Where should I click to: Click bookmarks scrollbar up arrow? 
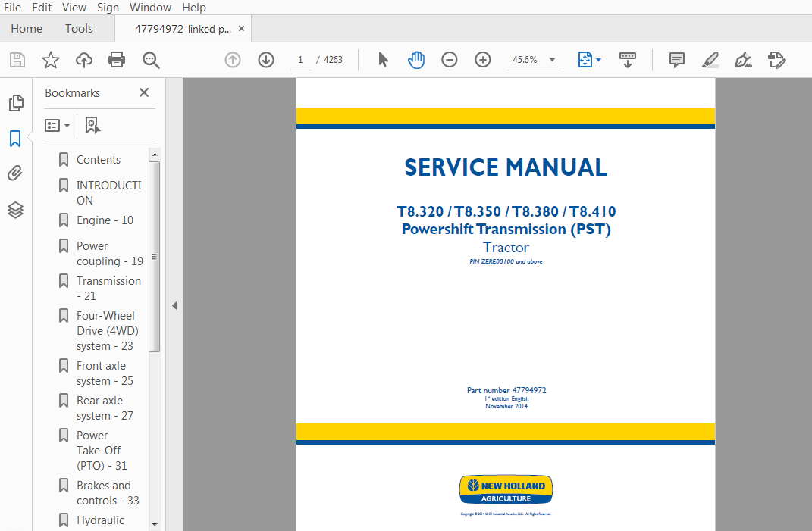tap(155, 155)
